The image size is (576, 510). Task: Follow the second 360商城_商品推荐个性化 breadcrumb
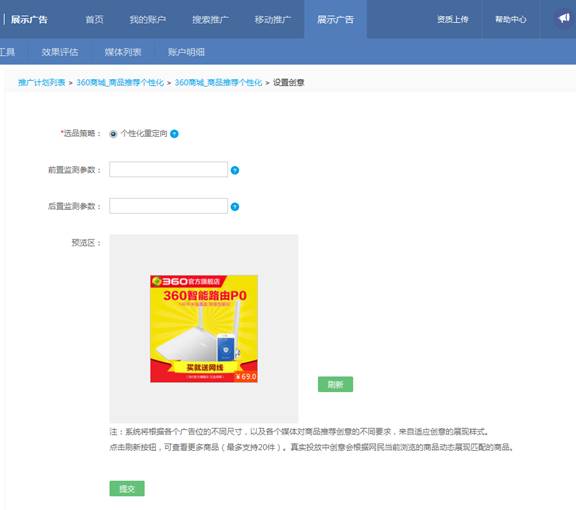[x=218, y=83]
